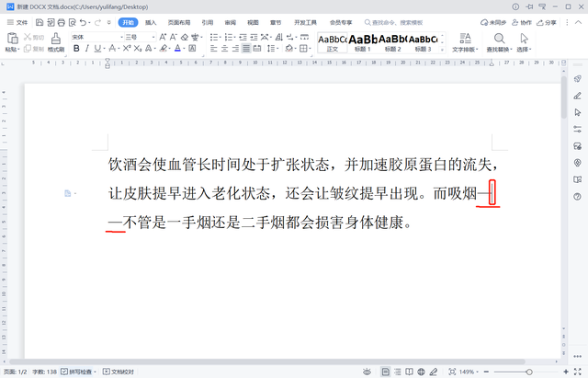Viewport: 588px width, 378px height.
Task: Open the font size dropdown
Action: (x=141, y=37)
